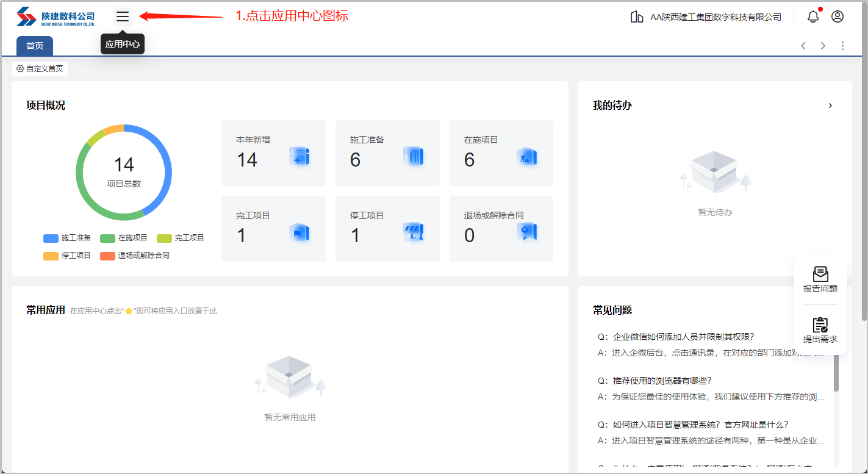Screen dimensions: 868x474
Task: Click the 常见问题 panel scrollbar
Action: pos(836,372)
